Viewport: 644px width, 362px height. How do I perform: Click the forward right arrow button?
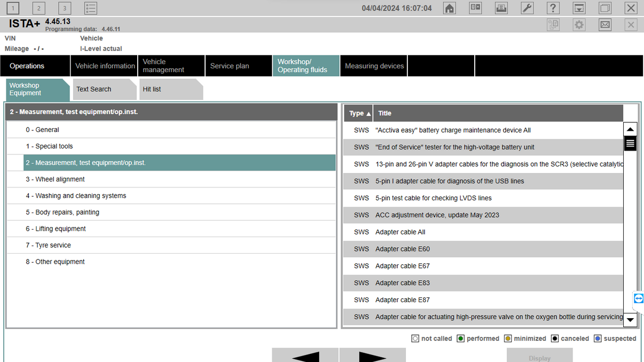tap(372, 356)
